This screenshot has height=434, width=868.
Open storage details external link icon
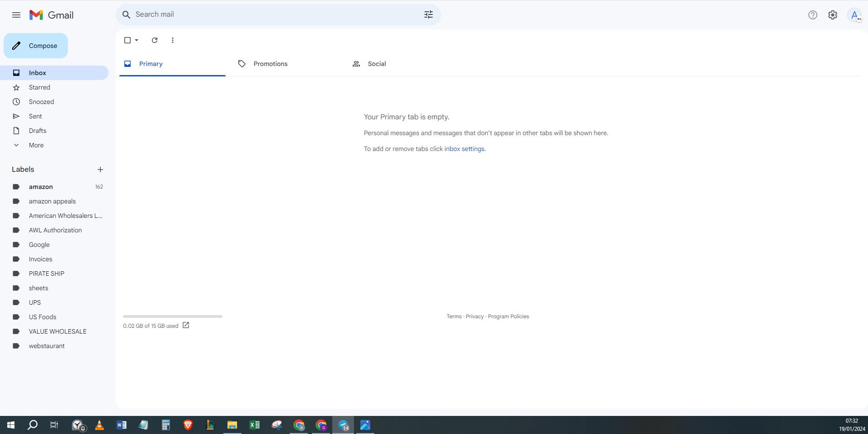point(186,325)
